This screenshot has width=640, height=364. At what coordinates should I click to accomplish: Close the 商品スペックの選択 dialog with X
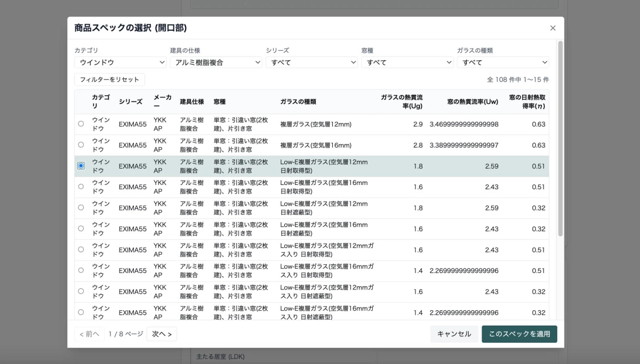pyautogui.click(x=553, y=28)
